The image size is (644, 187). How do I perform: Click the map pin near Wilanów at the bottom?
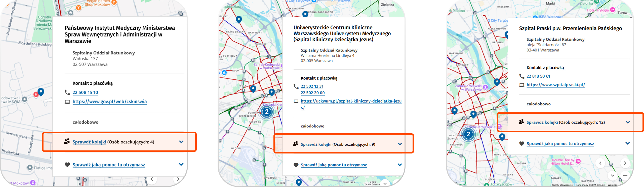(299, 182)
